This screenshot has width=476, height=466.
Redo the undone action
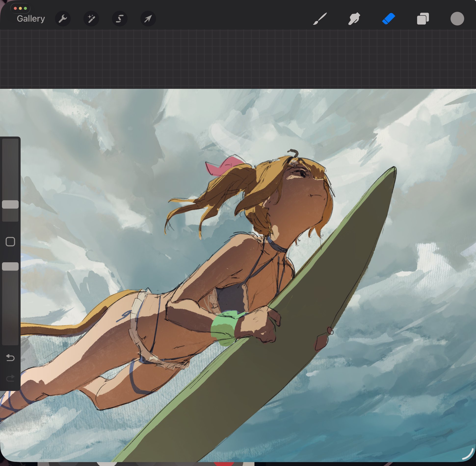[x=10, y=378]
